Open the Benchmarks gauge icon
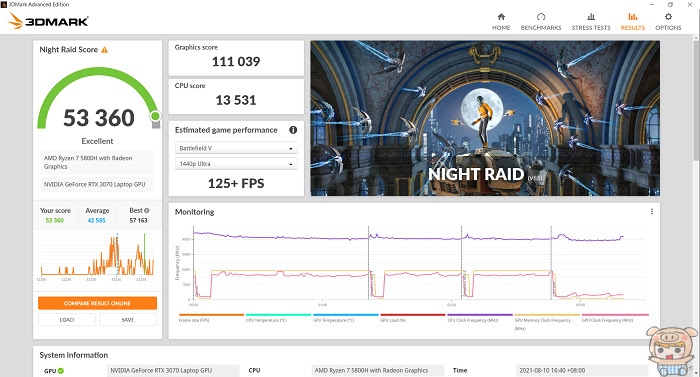700x377 pixels. (541, 17)
